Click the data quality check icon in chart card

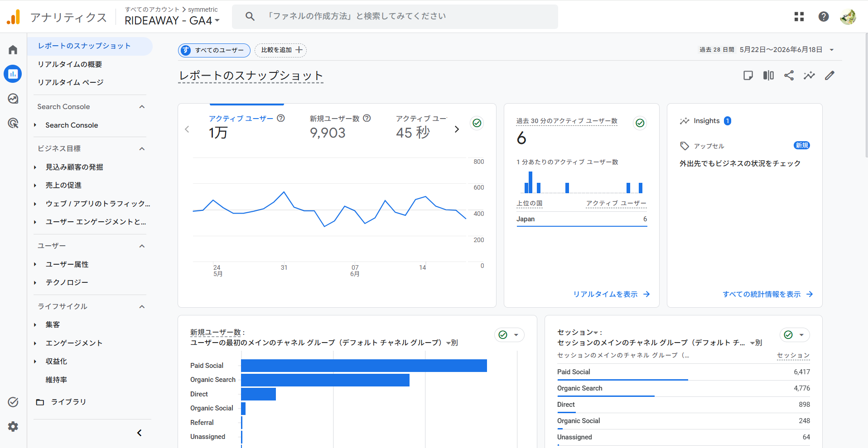point(477,123)
